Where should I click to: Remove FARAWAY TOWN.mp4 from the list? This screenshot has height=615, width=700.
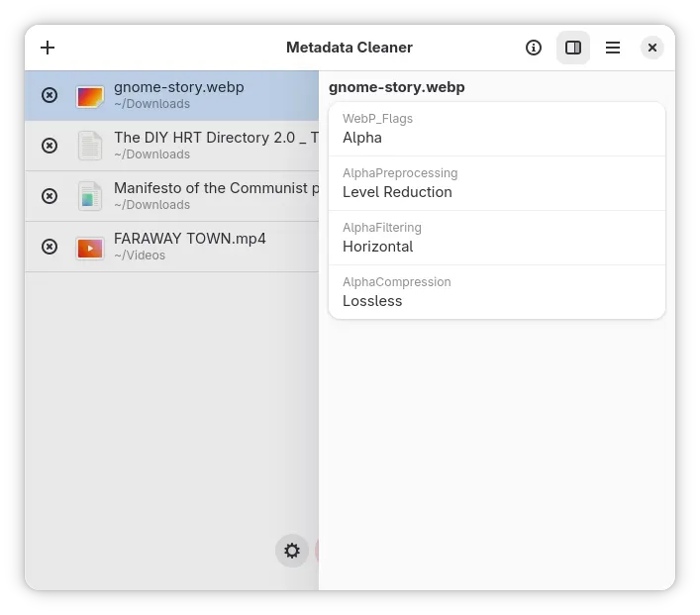(50, 247)
